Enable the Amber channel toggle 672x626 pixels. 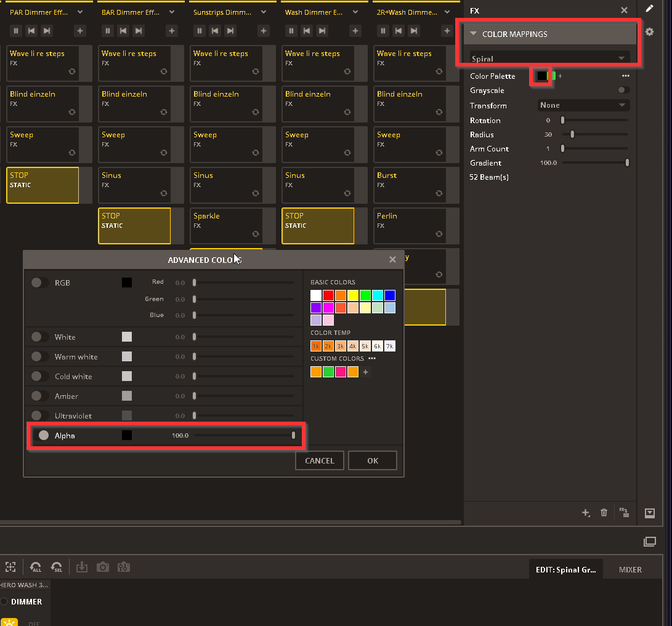(39, 396)
